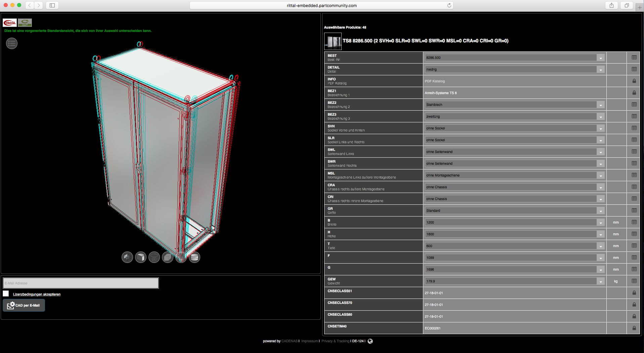The image size is (644, 353).
Task: Open value table icon for Breite row
Action: click(x=634, y=222)
